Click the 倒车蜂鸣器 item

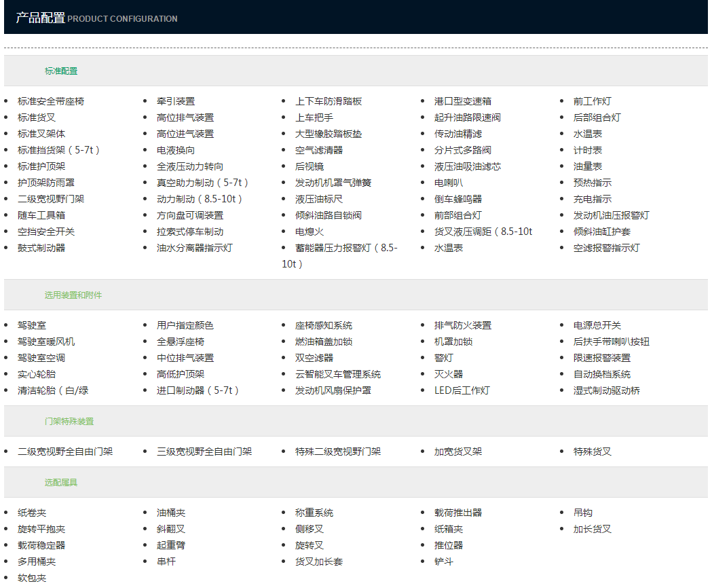tap(457, 199)
